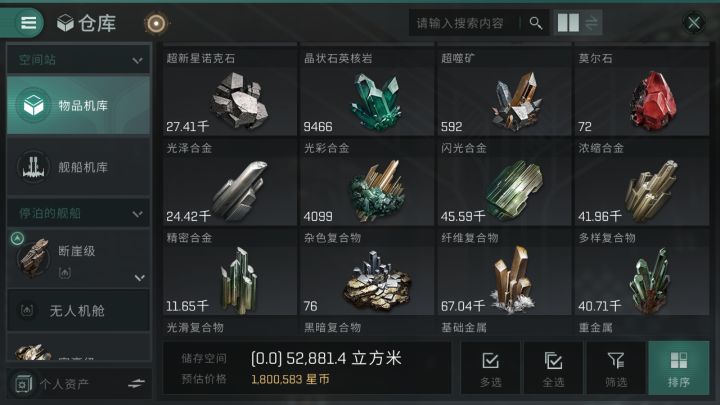Select the 物品机库 tab
This screenshot has width=720, height=405.
click(x=78, y=105)
